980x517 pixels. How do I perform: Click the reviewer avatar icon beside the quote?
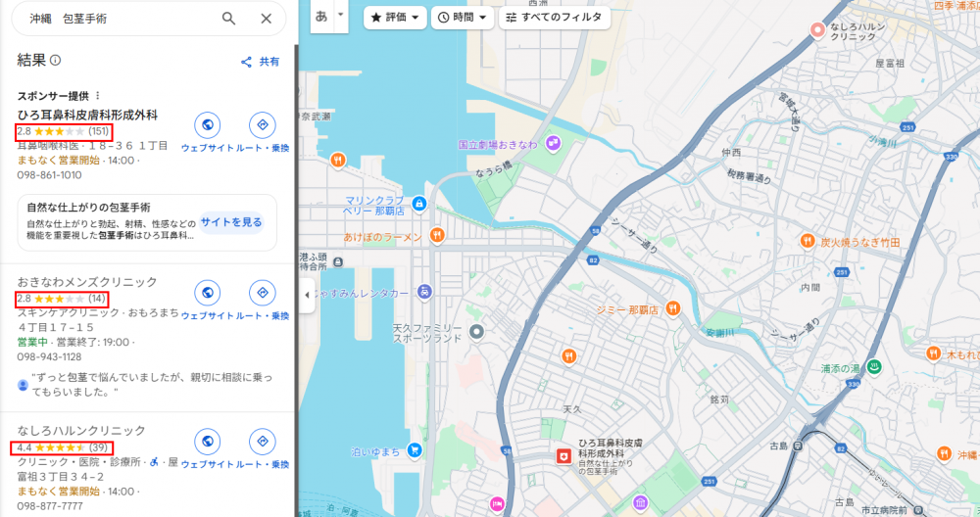tap(24, 385)
